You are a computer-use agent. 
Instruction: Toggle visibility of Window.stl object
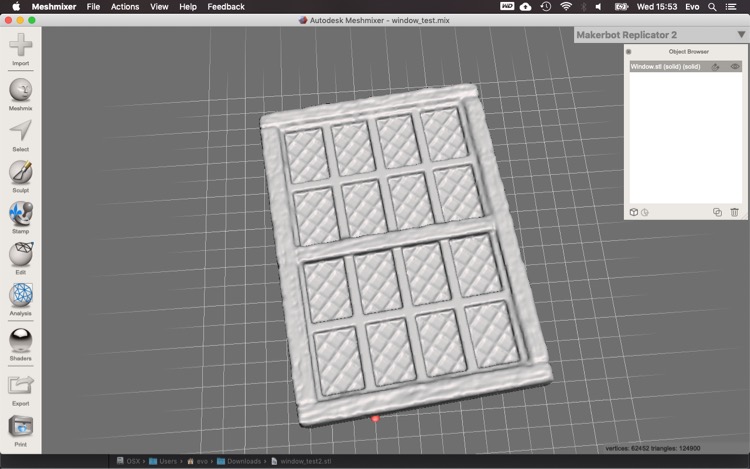pyautogui.click(x=735, y=66)
